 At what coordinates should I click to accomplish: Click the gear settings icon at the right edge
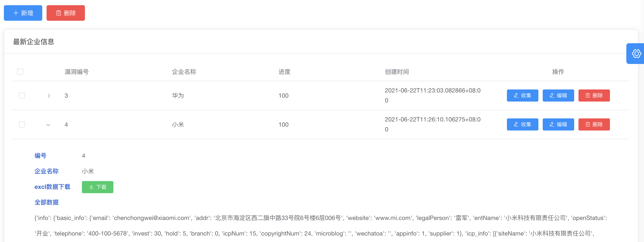(636, 54)
